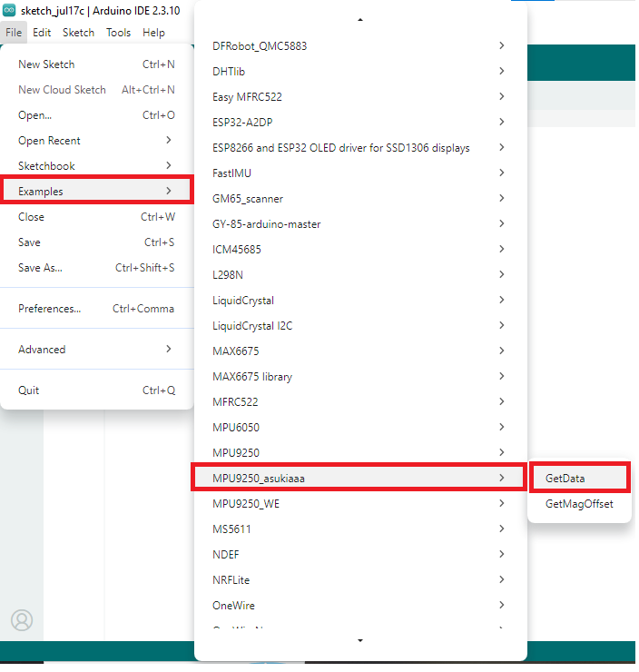The height and width of the screenshot is (672, 639).
Task: Select Save in File menu
Action: click(x=97, y=242)
